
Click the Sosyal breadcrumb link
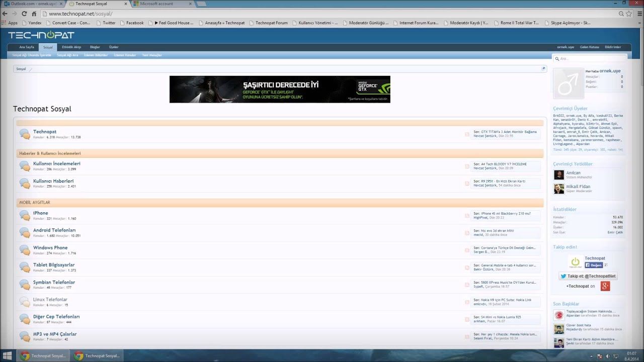[x=21, y=69]
